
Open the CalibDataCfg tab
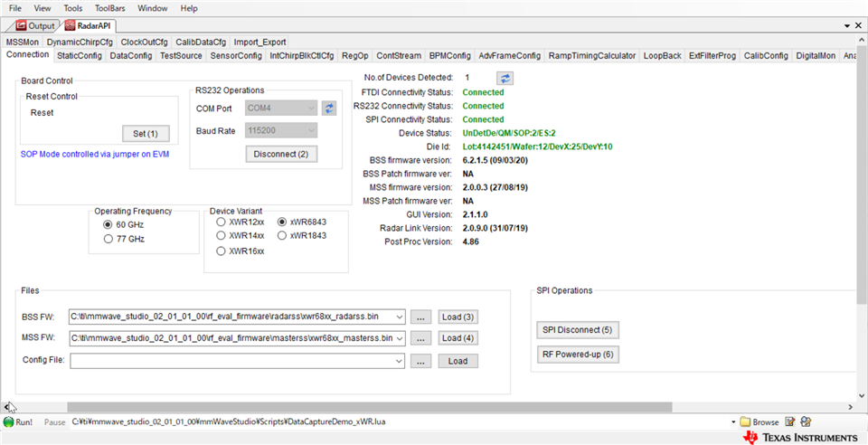pyautogui.click(x=201, y=43)
